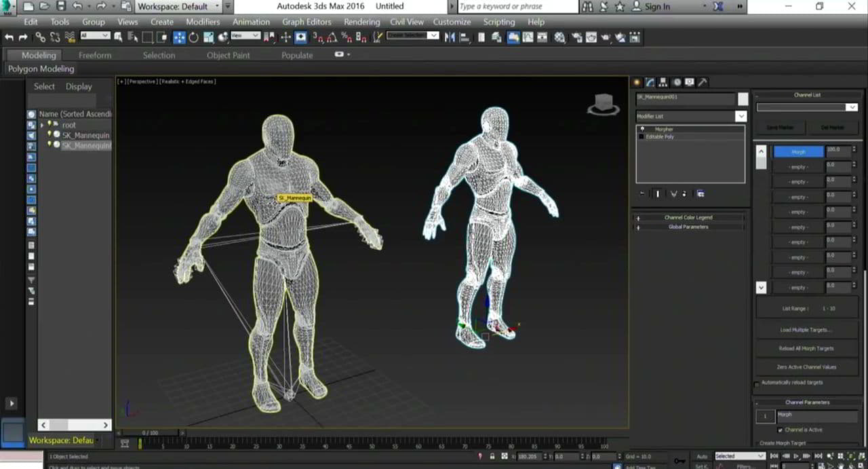Enable Automatically reload targets checkbox
The image size is (868, 469).
coord(757,384)
